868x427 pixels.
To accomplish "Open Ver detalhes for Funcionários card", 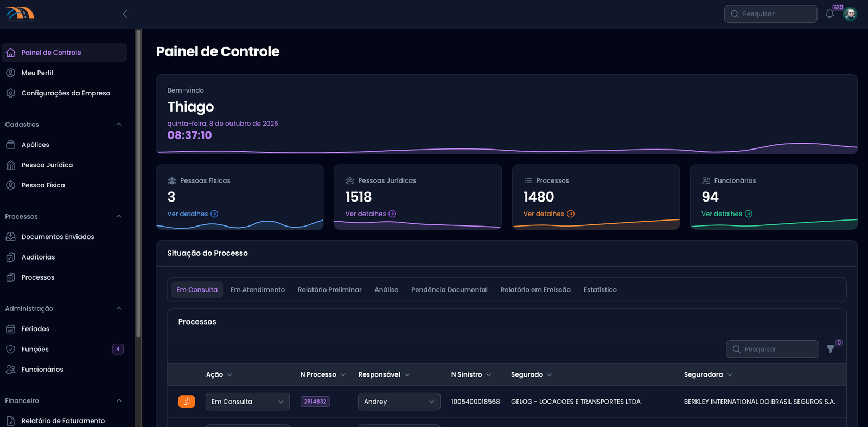I will pos(727,214).
